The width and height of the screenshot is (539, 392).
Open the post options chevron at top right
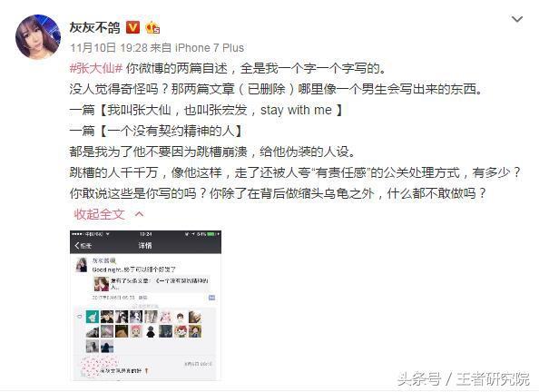[x=517, y=19]
